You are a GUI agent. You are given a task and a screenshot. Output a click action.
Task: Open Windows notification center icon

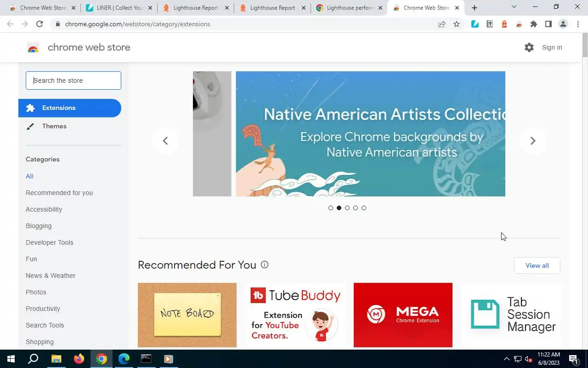pyautogui.click(x=573, y=359)
